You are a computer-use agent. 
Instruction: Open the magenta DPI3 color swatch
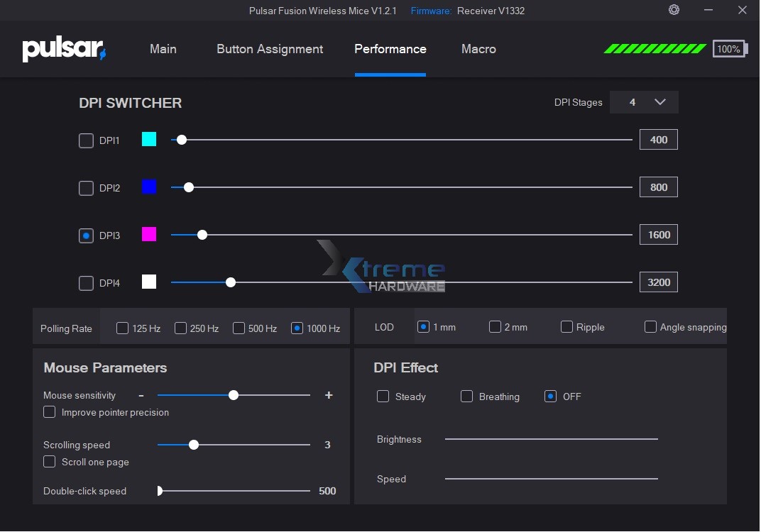[x=149, y=234]
